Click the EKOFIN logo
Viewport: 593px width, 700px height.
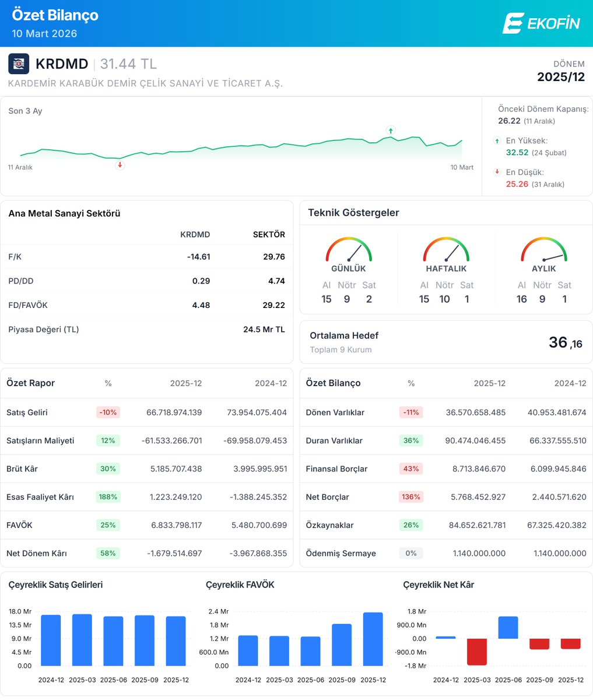tap(541, 23)
